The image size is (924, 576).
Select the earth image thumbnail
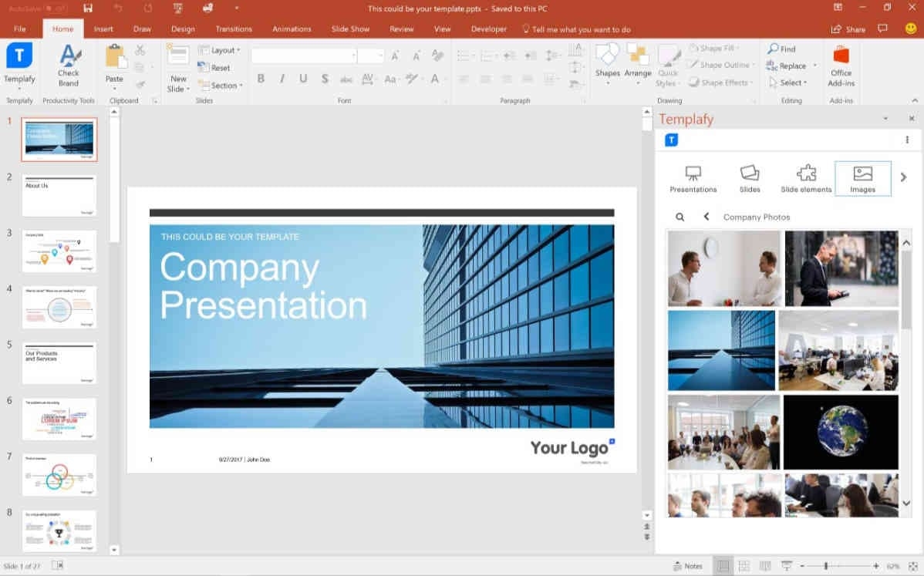tap(841, 432)
